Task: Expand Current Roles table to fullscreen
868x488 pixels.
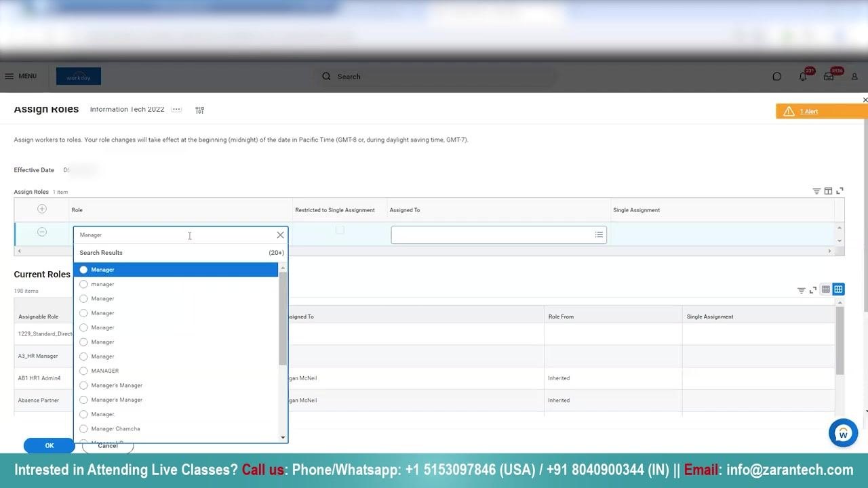Action: [813, 290]
